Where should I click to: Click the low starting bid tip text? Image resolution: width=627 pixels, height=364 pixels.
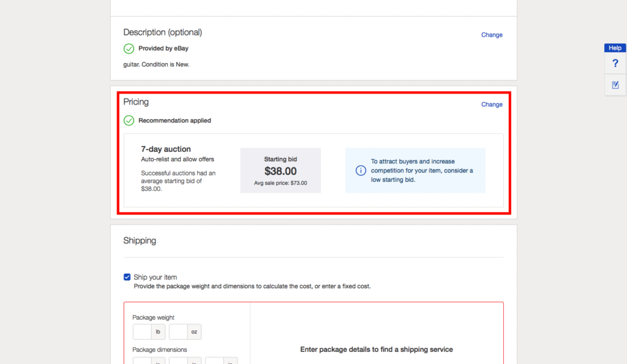pos(421,171)
